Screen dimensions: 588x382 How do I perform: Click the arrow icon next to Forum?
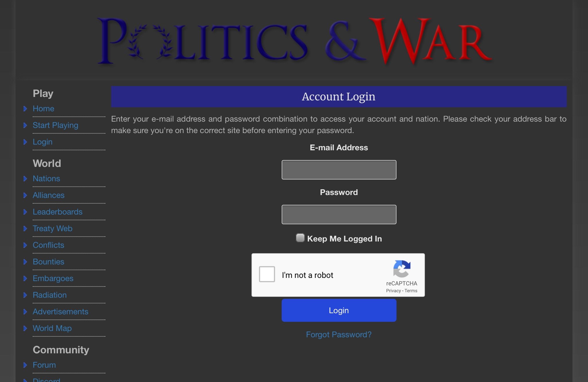tap(25, 365)
